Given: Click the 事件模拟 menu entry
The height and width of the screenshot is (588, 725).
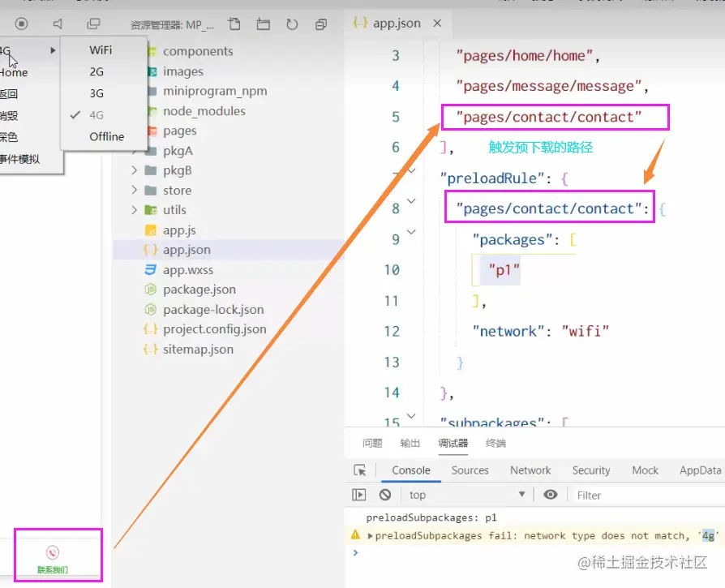Looking at the screenshot, I should coord(20,159).
